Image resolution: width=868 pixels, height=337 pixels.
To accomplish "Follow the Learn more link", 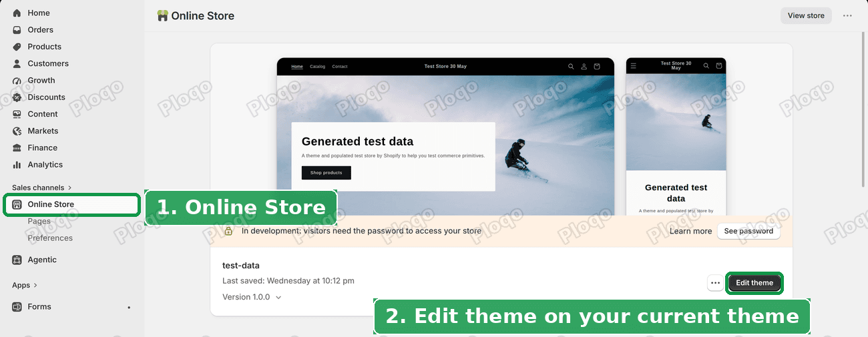I will point(690,231).
